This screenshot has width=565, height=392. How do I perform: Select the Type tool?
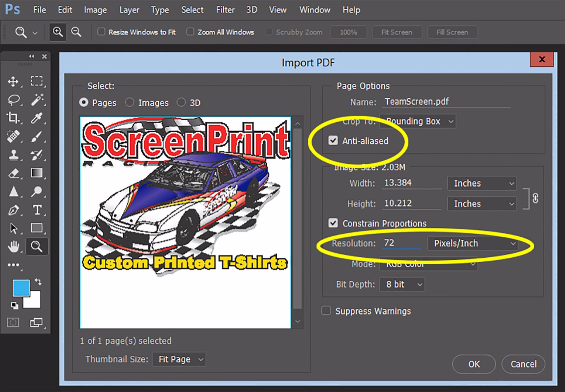click(x=37, y=210)
